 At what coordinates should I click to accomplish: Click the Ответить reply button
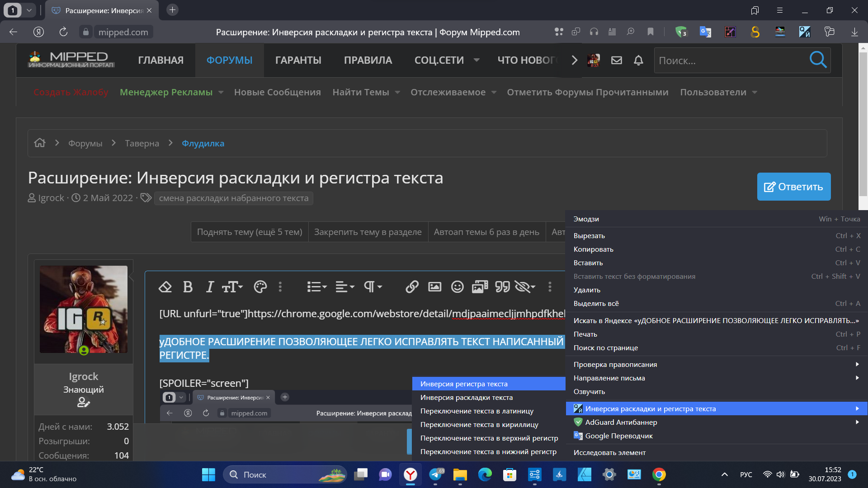point(794,187)
